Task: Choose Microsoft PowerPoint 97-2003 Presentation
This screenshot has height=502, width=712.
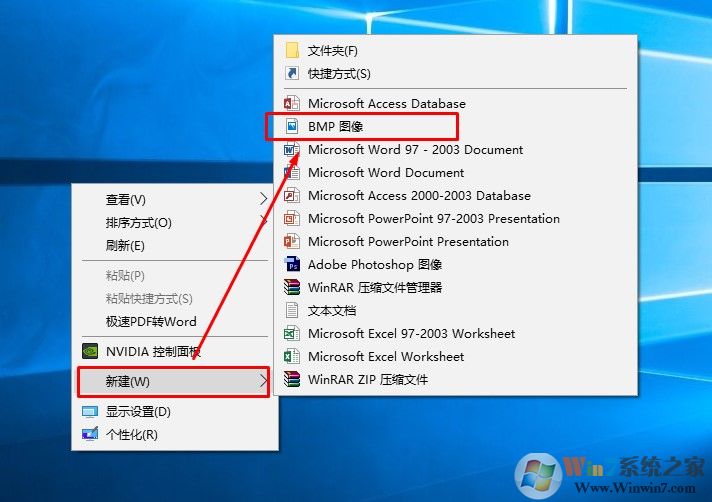Action: [455, 219]
